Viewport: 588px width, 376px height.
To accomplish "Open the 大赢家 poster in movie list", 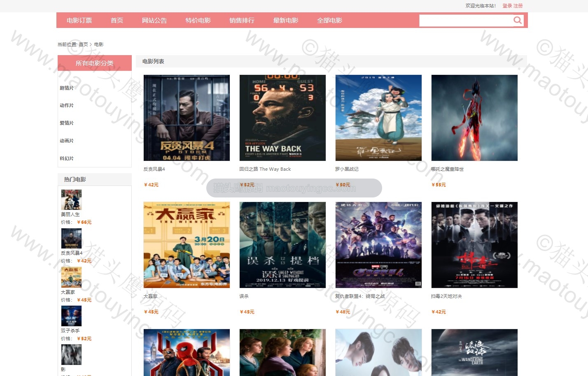I will [x=187, y=245].
